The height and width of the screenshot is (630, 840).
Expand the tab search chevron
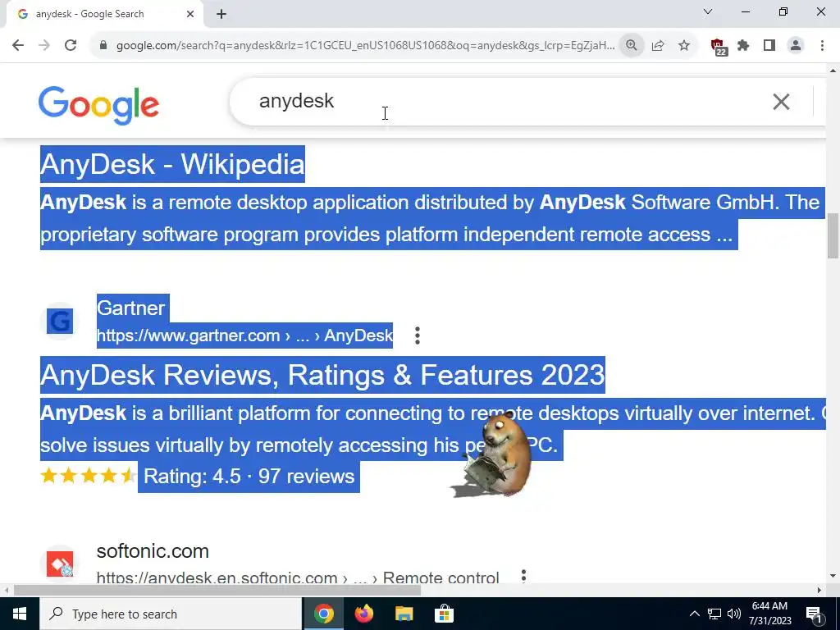pyautogui.click(x=708, y=11)
